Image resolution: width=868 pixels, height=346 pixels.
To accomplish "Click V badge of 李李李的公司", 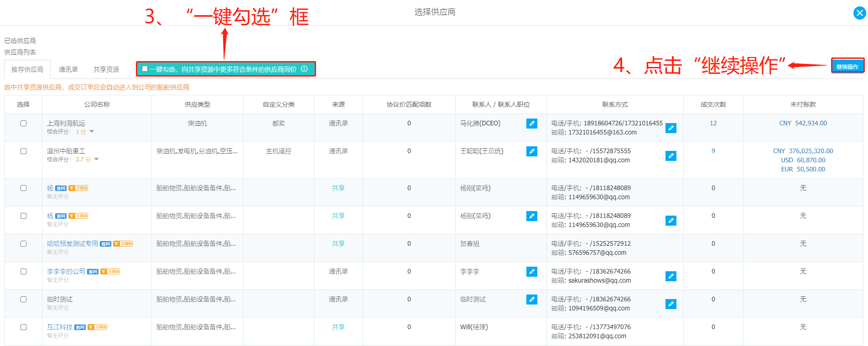I will pos(110,272).
